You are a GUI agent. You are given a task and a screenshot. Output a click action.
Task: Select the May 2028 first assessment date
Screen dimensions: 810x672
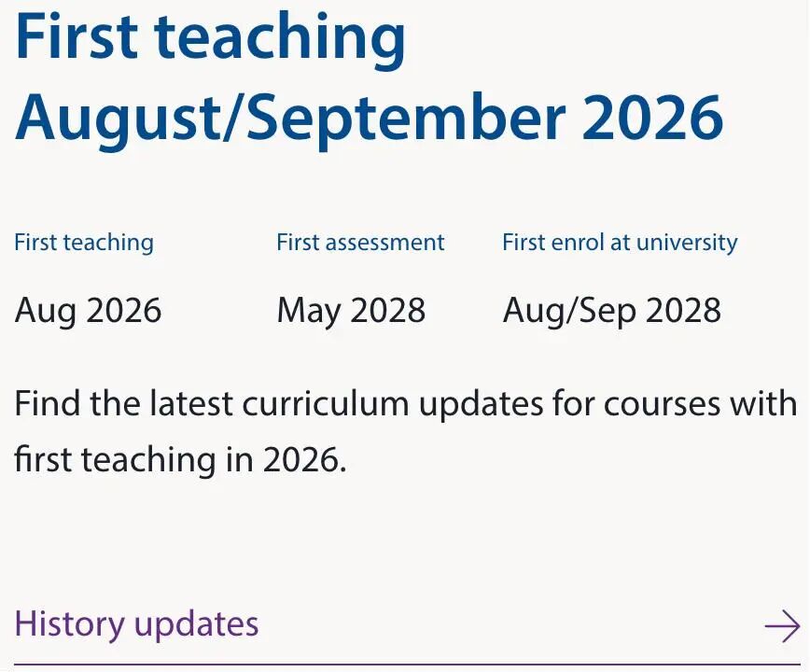pos(351,310)
